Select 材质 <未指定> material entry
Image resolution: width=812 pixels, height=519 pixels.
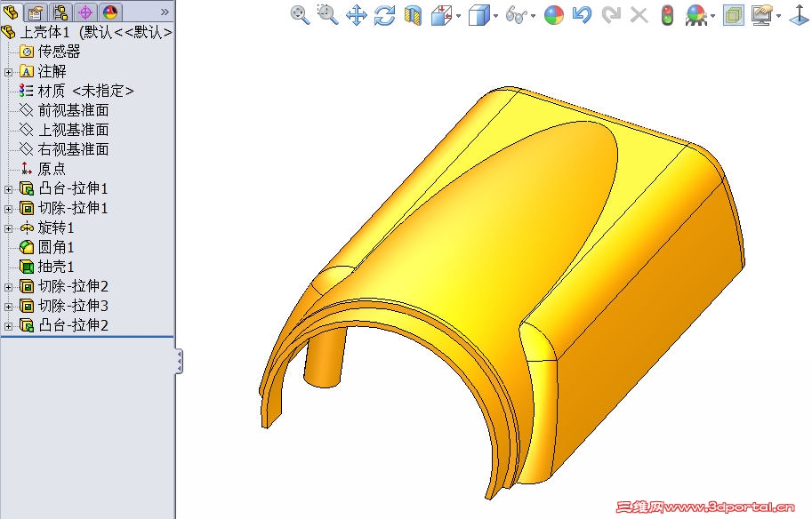pyautogui.click(x=86, y=91)
